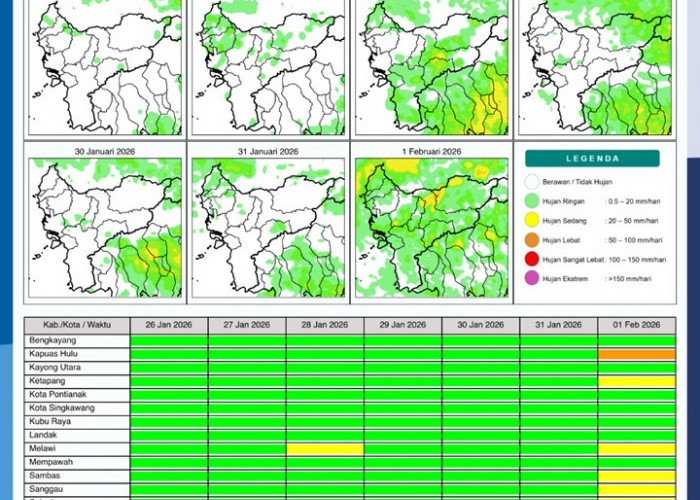This screenshot has height=500, width=700.
Task: Click the orange Kapuas Hulu 01 Feb cell
Action: pyautogui.click(x=636, y=354)
